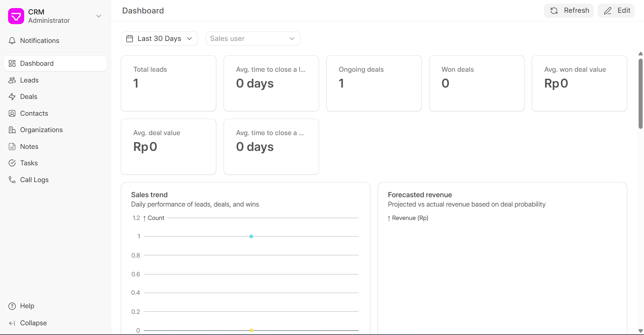Image resolution: width=644 pixels, height=335 pixels.
Task: Click the Call Logs phone icon
Action: (x=12, y=180)
